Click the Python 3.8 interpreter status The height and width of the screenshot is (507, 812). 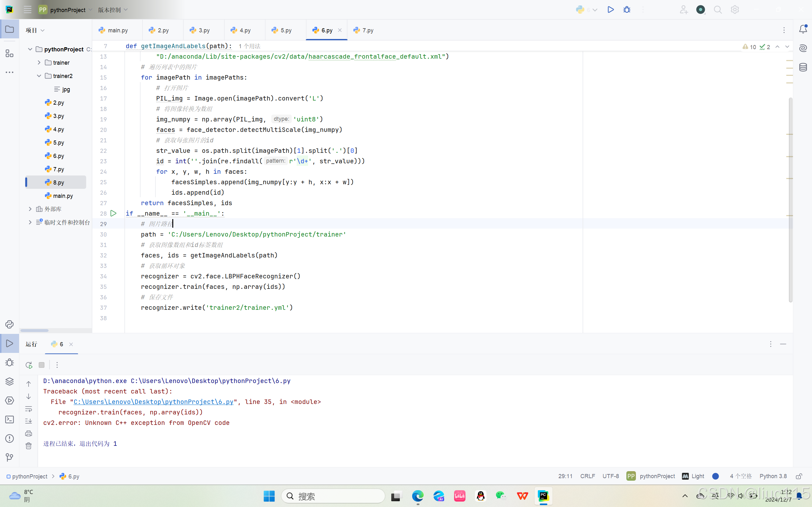(x=773, y=476)
